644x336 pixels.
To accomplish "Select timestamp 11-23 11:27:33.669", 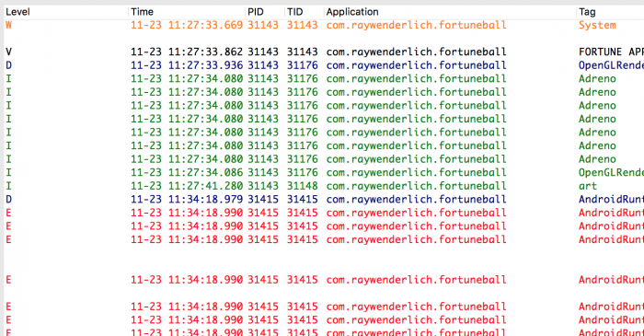I will pos(187,25).
